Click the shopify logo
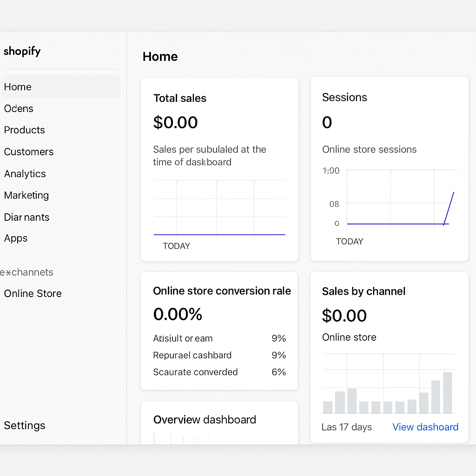 (22, 51)
